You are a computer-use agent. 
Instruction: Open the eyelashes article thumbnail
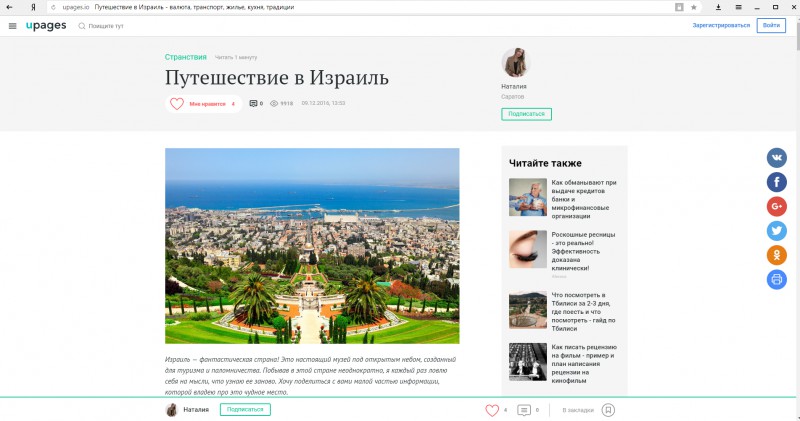click(x=528, y=249)
